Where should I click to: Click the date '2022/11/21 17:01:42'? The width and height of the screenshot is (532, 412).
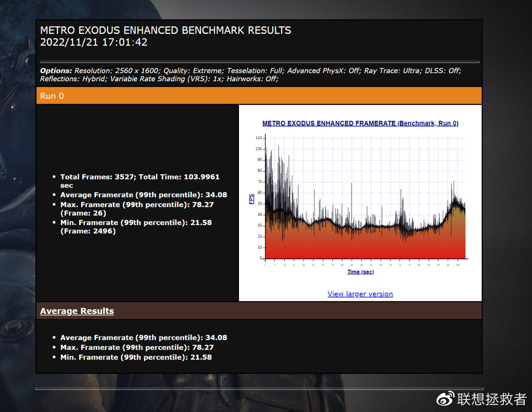(94, 42)
